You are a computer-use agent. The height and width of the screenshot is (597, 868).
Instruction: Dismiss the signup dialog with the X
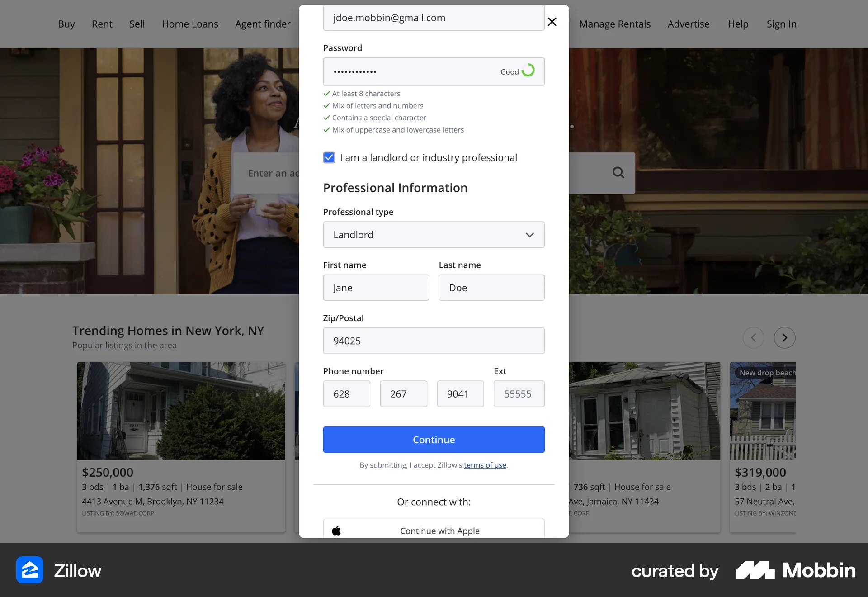[x=552, y=22]
